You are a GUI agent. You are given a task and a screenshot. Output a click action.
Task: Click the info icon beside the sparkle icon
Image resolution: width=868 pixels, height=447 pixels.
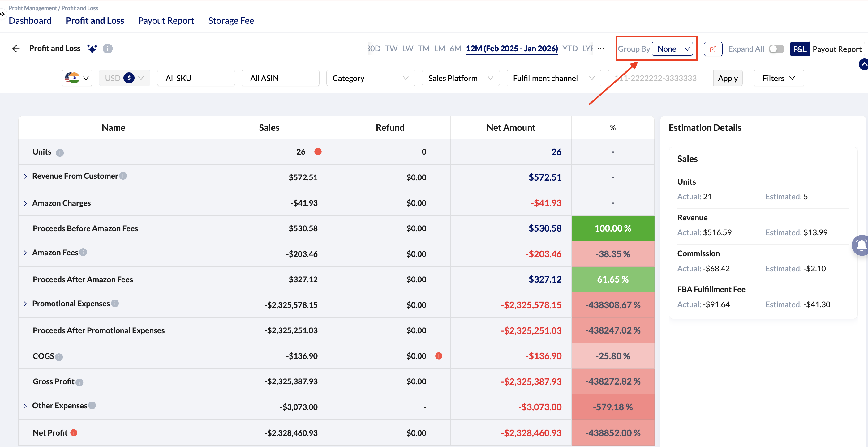click(x=107, y=49)
